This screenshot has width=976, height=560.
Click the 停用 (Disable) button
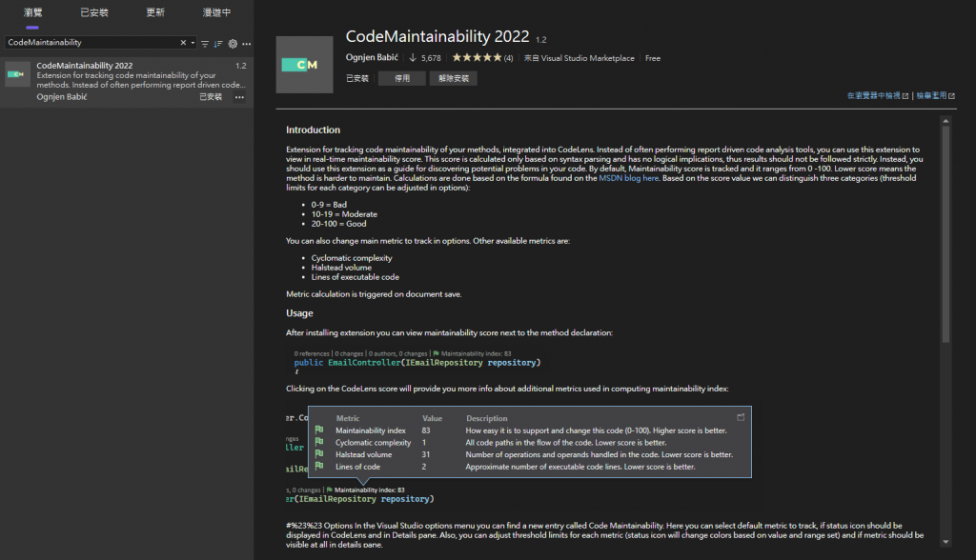pyautogui.click(x=402, y=78)
